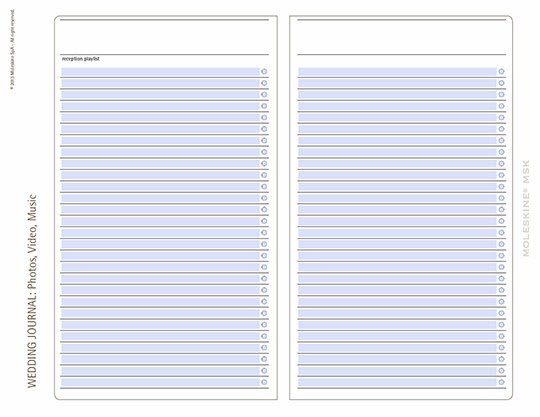Tick the circle on the first left-page playlist row

264,72
